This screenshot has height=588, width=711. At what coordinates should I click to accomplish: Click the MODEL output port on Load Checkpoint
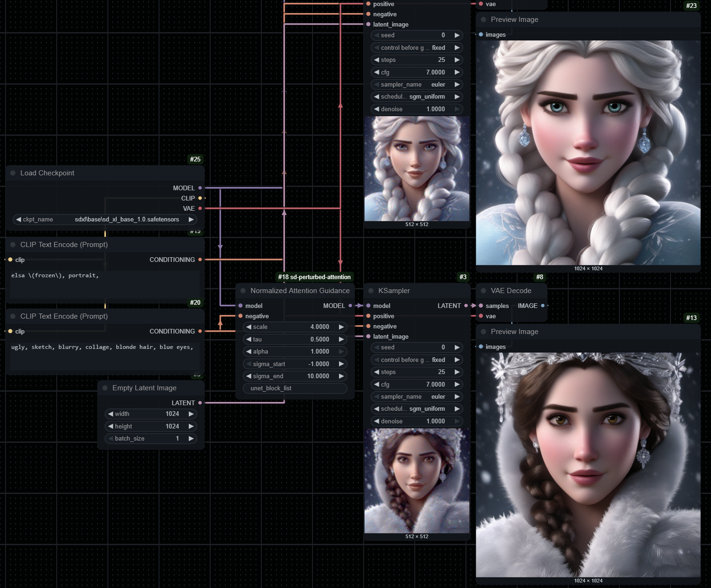click(200, 188)
